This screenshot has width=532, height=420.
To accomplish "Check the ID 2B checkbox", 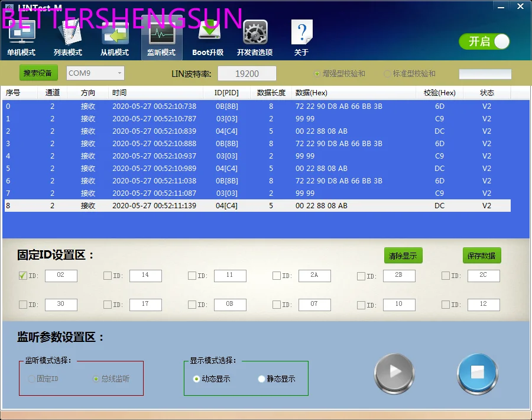I will click(x=361, y=276).
